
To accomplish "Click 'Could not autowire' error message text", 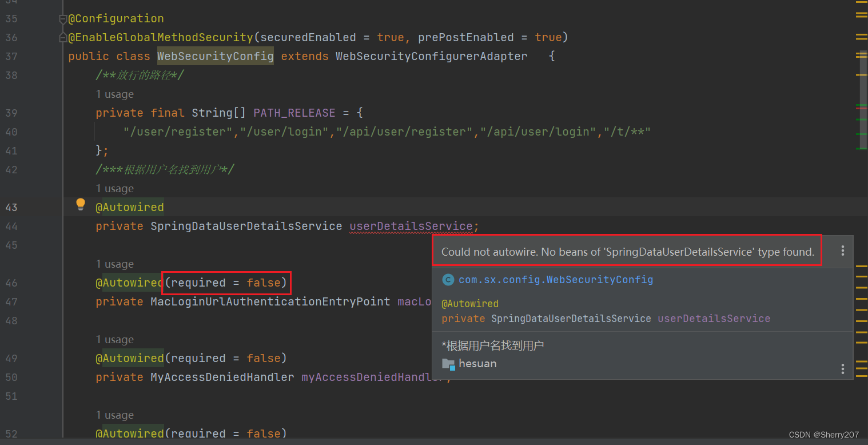I will tap(628, 252).
